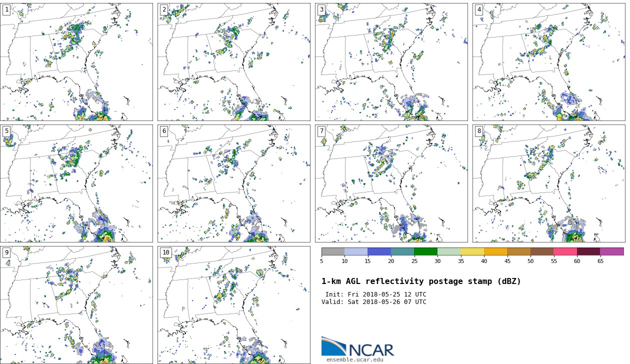Viewport: 630px width, 364px height.
Task: Click the teal 20-25 dBZ swatch
Action: point(402,251)
